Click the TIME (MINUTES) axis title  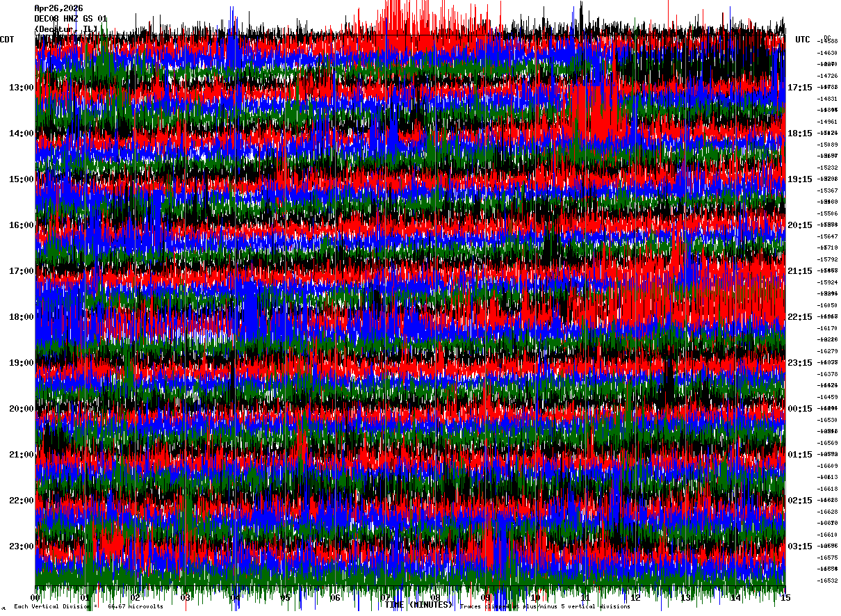click(x=419, y=605)
